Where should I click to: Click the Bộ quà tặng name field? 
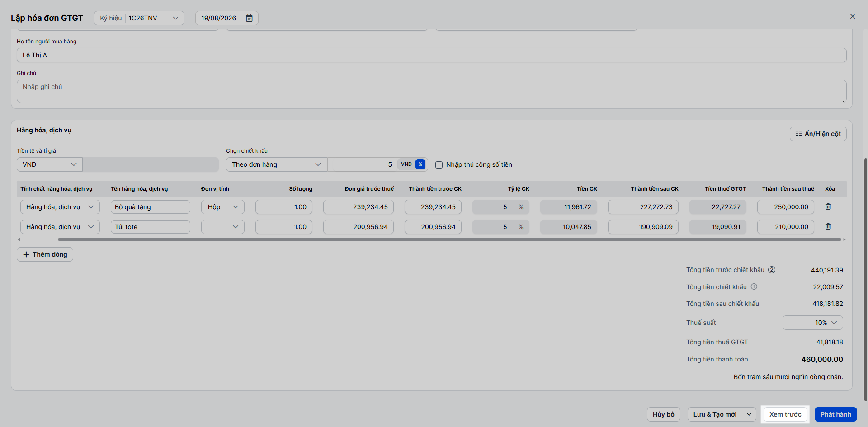click(x=151, y=207)
